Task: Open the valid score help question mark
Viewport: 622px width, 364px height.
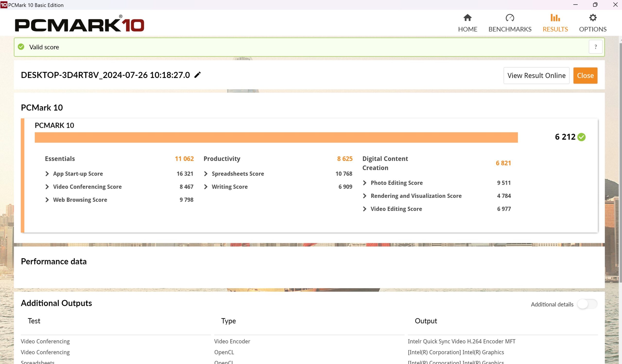Action: [x=595, y=47]
